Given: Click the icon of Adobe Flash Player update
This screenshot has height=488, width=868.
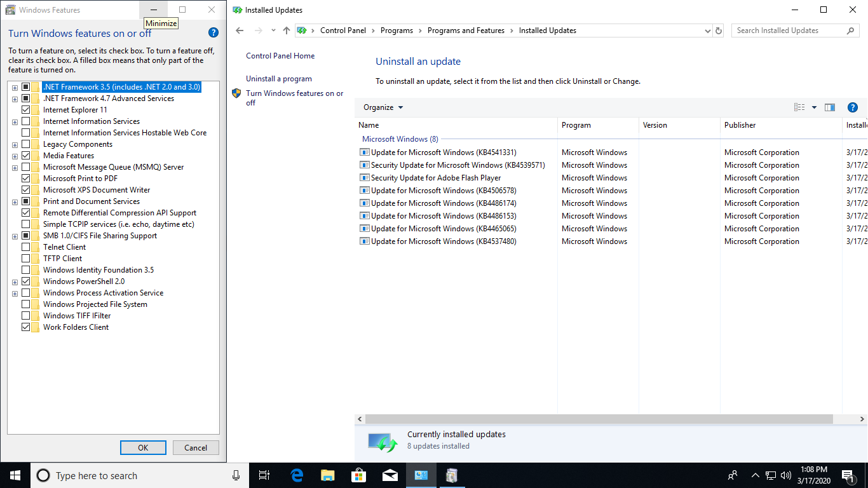Looking at the screenshot, I should 364,178.
